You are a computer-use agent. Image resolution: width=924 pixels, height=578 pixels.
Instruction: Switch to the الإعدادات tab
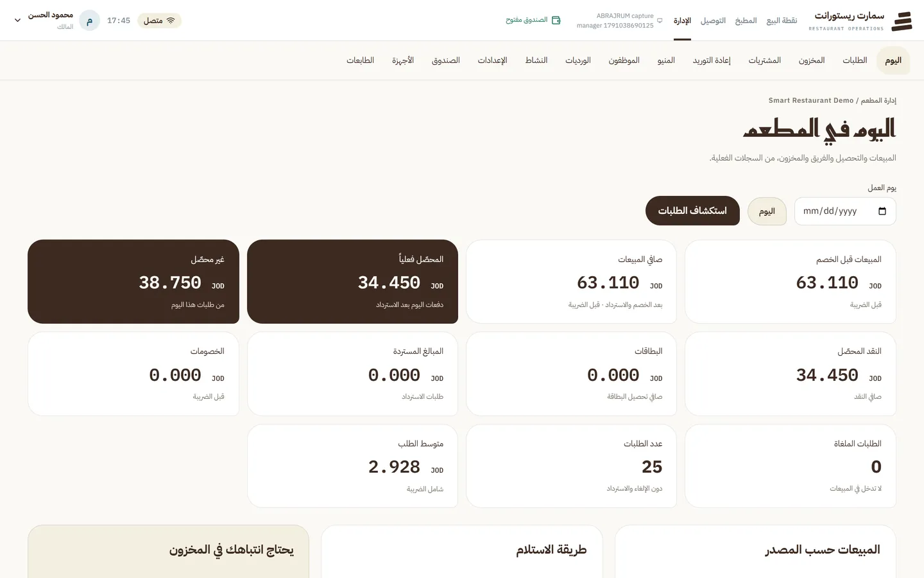click(493, 60)
